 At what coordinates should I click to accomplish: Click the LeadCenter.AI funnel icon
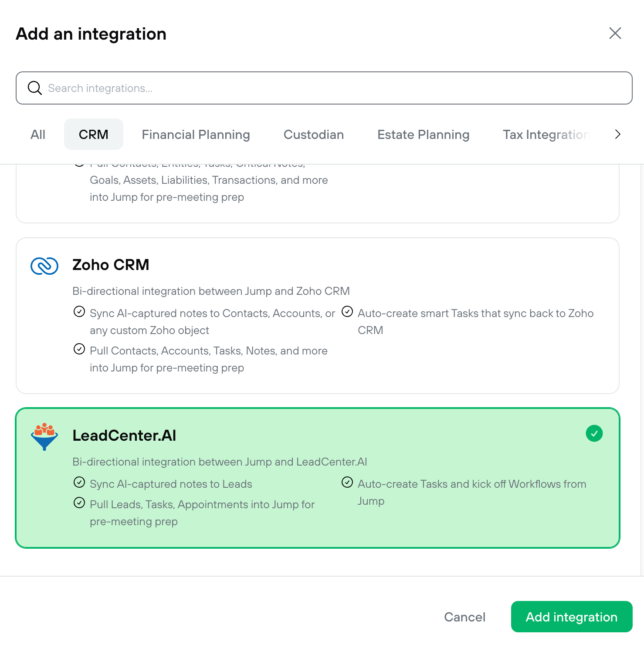pyautogui.click(x=44, y=436)
